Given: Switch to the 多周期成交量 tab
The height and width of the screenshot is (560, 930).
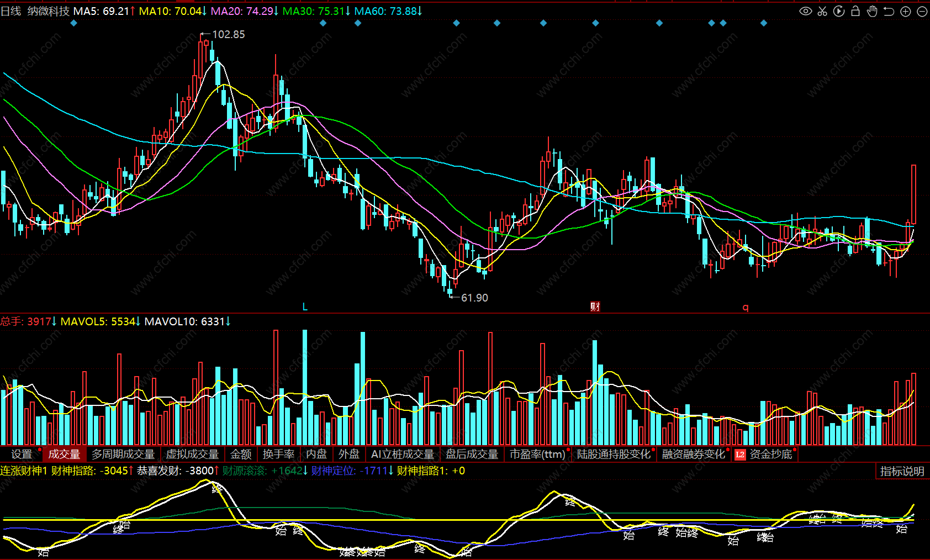Looking at the screenshot, I should 123,454.
